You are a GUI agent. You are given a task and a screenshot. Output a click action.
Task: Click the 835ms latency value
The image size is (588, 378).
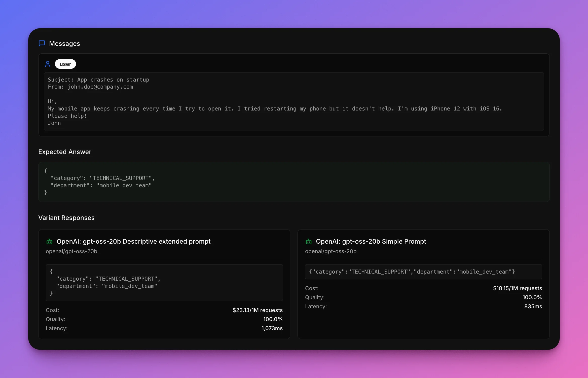coord(533,306)
